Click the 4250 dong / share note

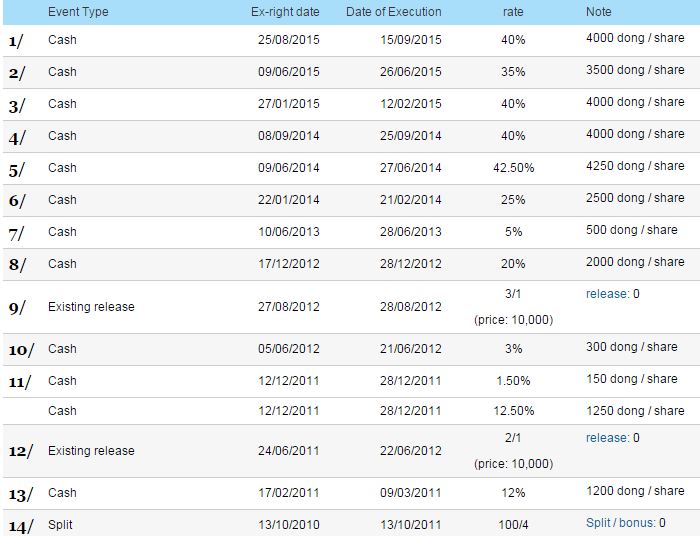pos(635,166)
